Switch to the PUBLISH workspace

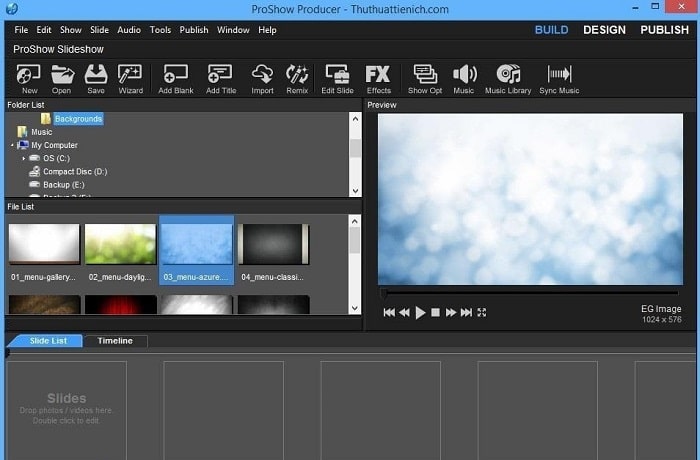pyautogui.click(x=664, y=30)
